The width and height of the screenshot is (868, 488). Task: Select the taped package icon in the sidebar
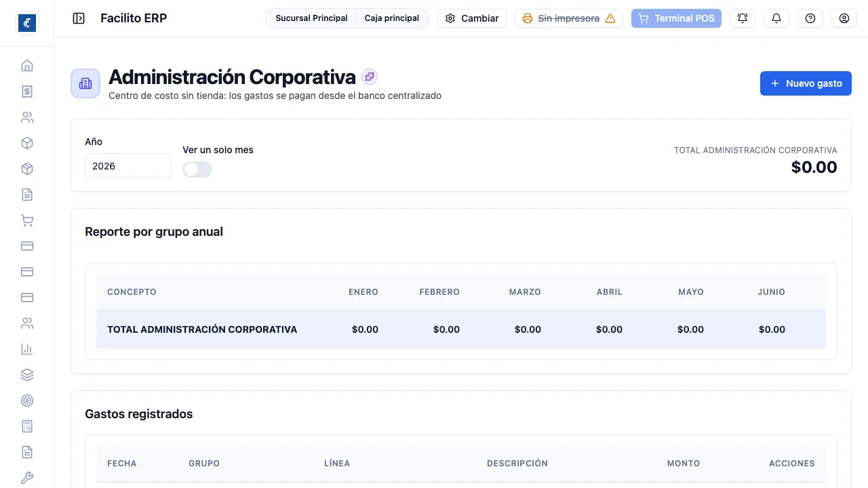click(27, 169)
